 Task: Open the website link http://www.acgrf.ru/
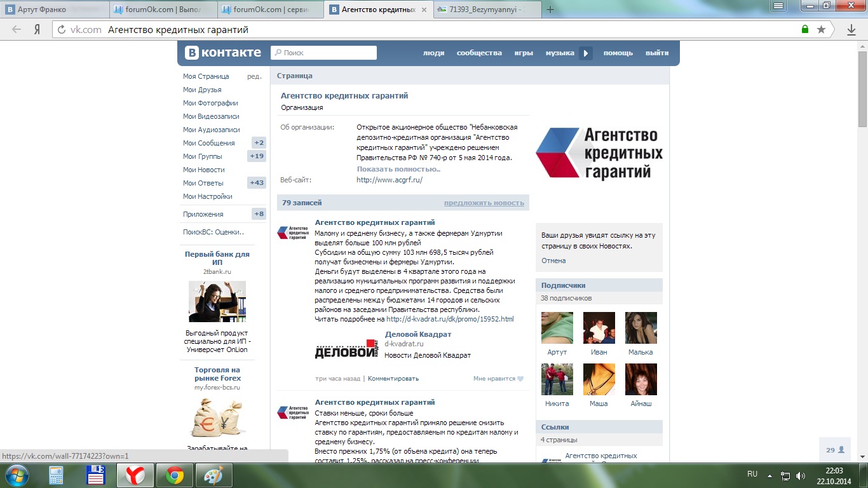(390, 180)
